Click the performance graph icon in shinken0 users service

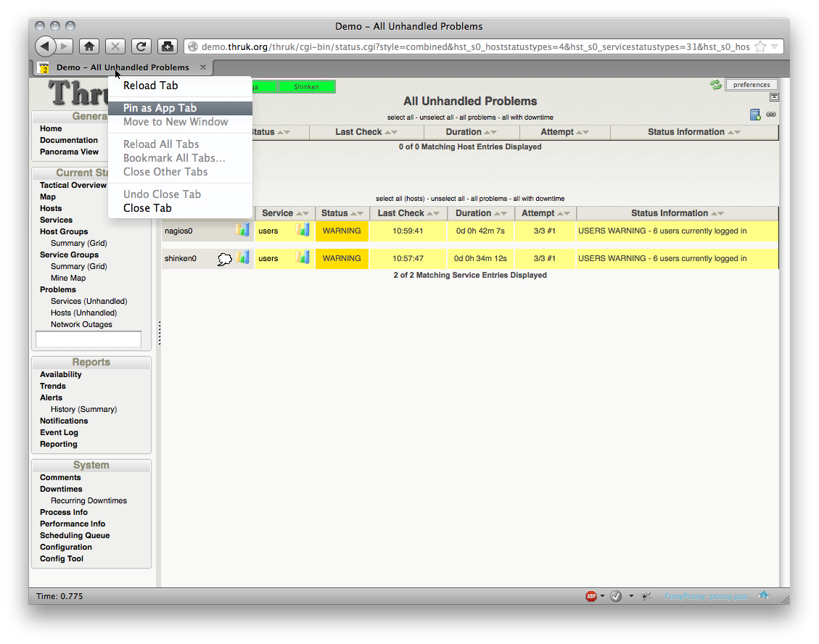click(303, 257)
